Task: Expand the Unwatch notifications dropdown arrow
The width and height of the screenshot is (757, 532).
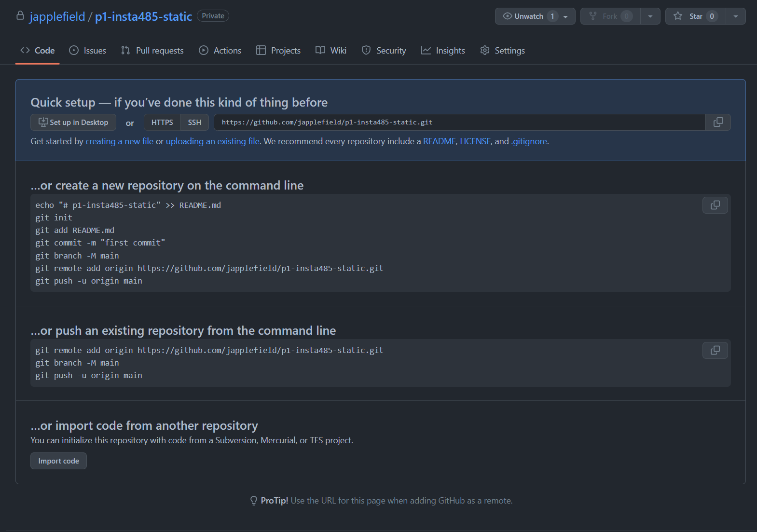Action: 566,16
